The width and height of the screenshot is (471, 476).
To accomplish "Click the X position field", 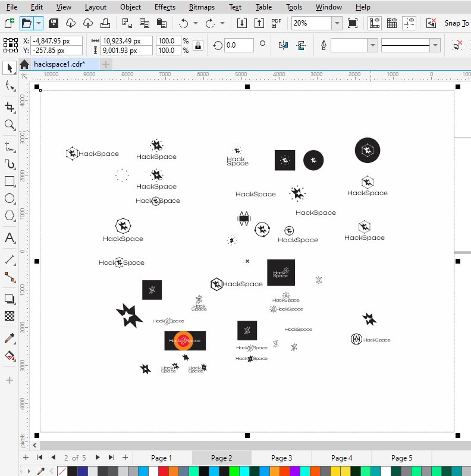I will click(x=56, y=40).
